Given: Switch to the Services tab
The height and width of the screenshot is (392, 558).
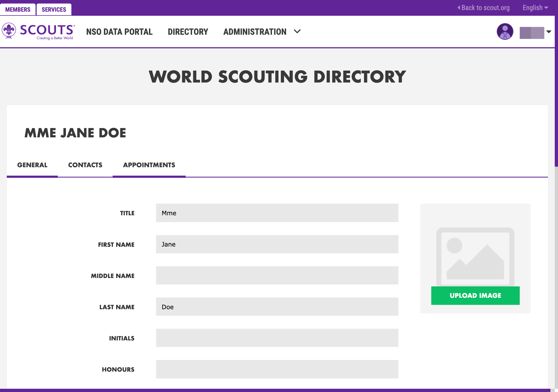Looking at the screenshot, I should click(54, 10).
